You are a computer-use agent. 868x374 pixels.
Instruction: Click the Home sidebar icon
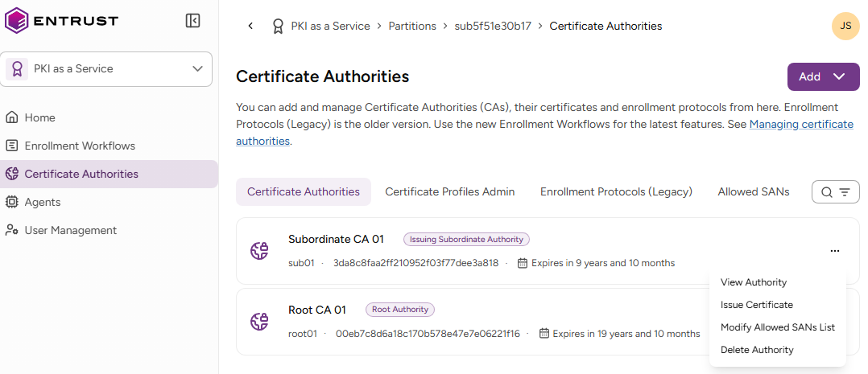[11, 118]
